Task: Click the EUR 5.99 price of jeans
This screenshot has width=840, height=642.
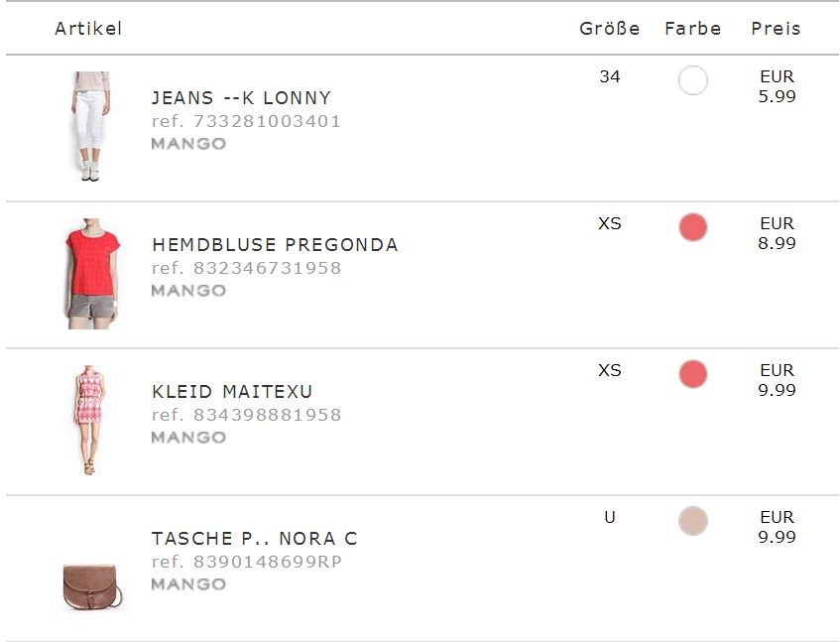Action: (x=777, y=86)
